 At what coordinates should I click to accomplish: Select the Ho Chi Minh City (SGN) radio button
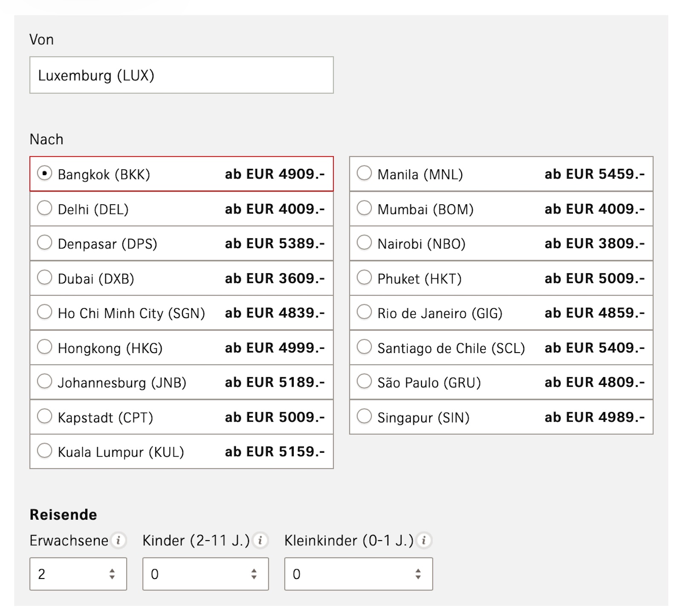pos(44,312)
